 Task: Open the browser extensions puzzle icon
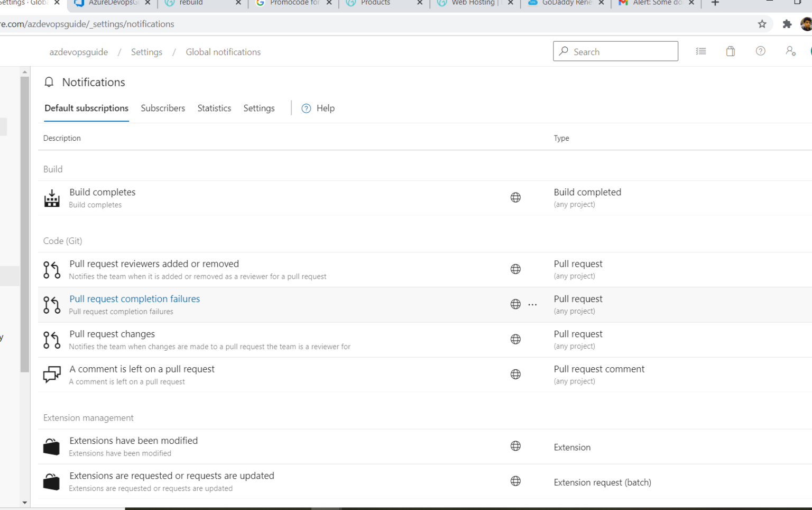[787, 24]
